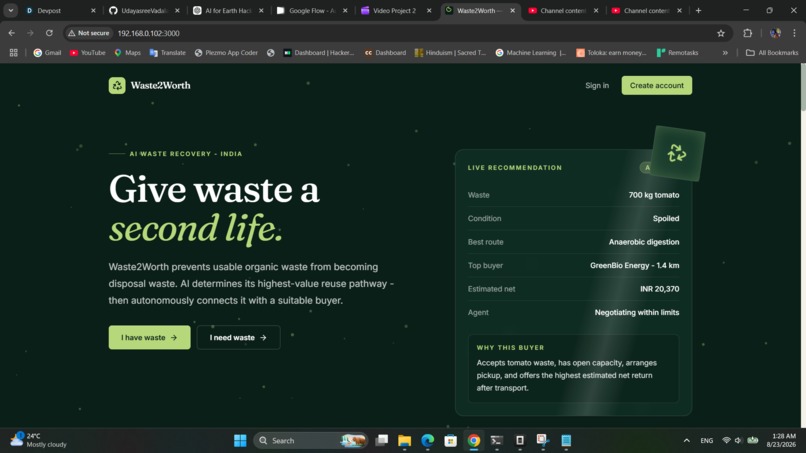
Task: Open the weather widget showing 24°C
Action: point(39,440)
